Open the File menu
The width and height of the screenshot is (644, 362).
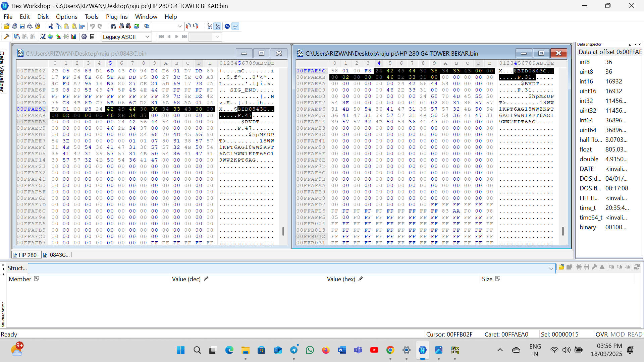(8, 16)
